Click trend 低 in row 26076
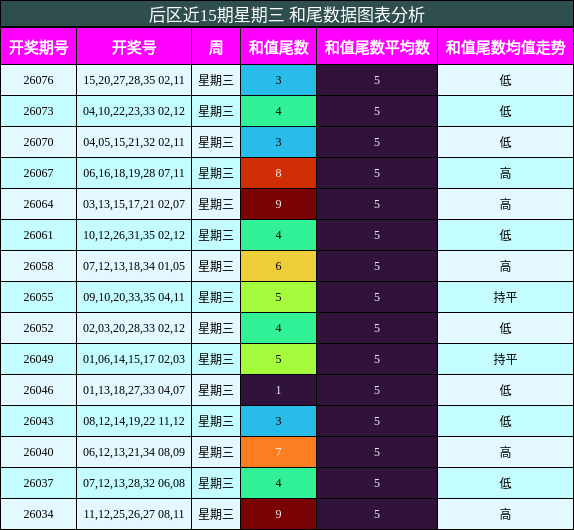The width and height of the screenshot is (574, 530). (x=506, y=80)
